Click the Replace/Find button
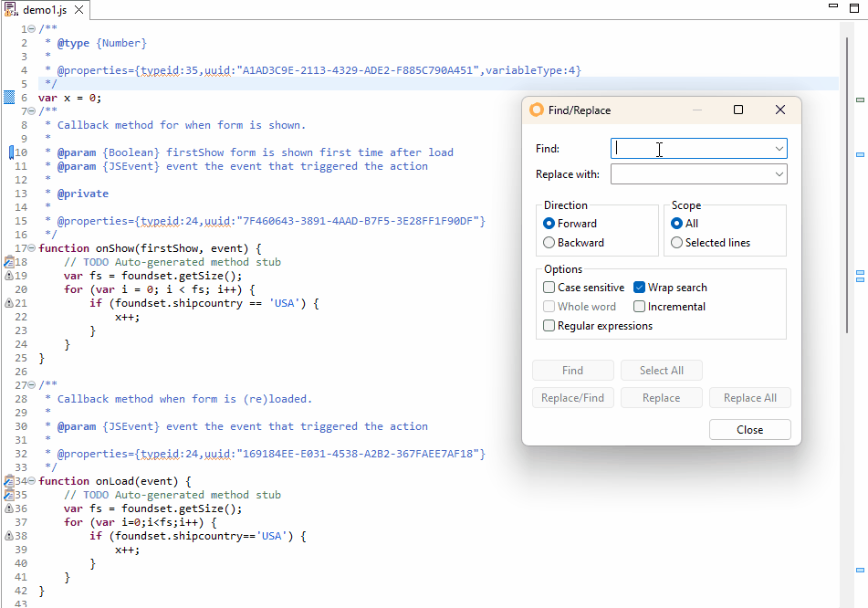The width and height of the screenshot is (868, 608). pyautogui.click(x=573, y=398)
